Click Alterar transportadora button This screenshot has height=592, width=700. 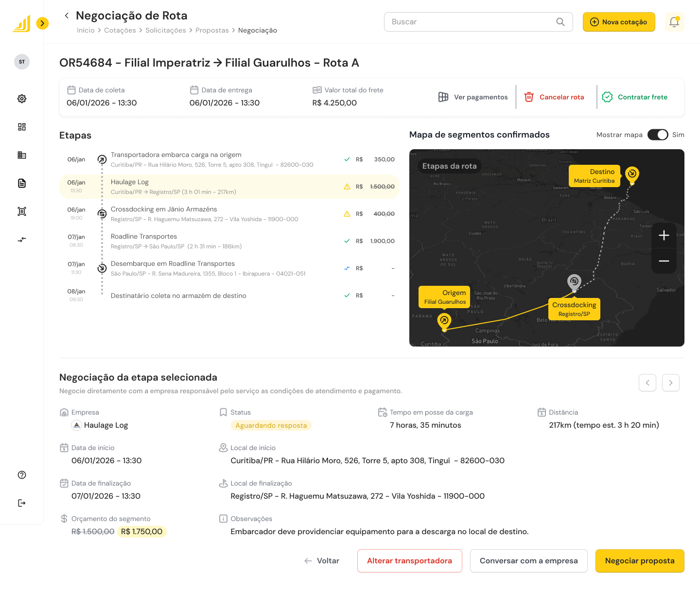409,561
